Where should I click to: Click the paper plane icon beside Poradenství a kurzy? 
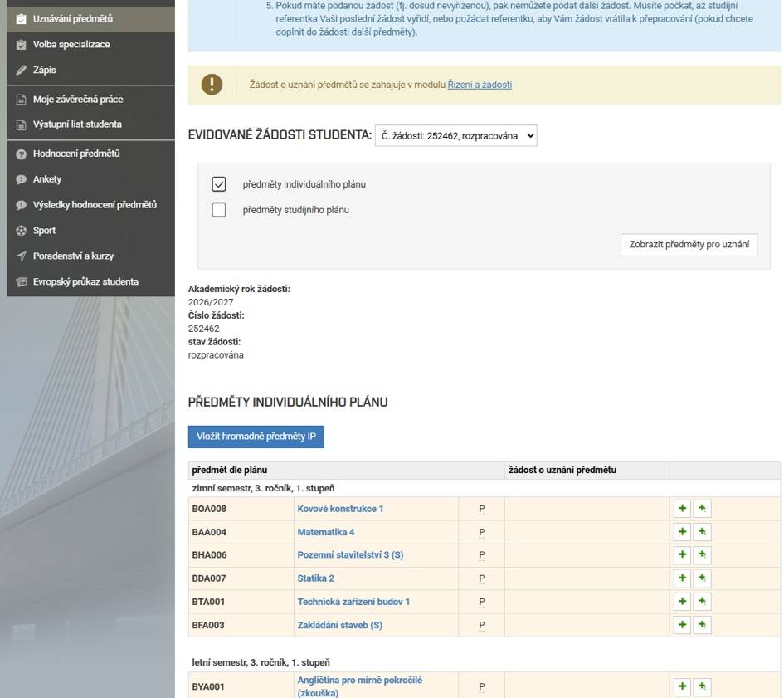click(x=21, y=256)
